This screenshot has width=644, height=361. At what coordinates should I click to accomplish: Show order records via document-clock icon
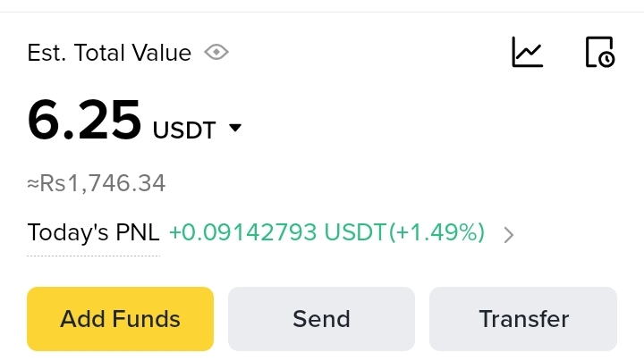(x=599, y=52)
